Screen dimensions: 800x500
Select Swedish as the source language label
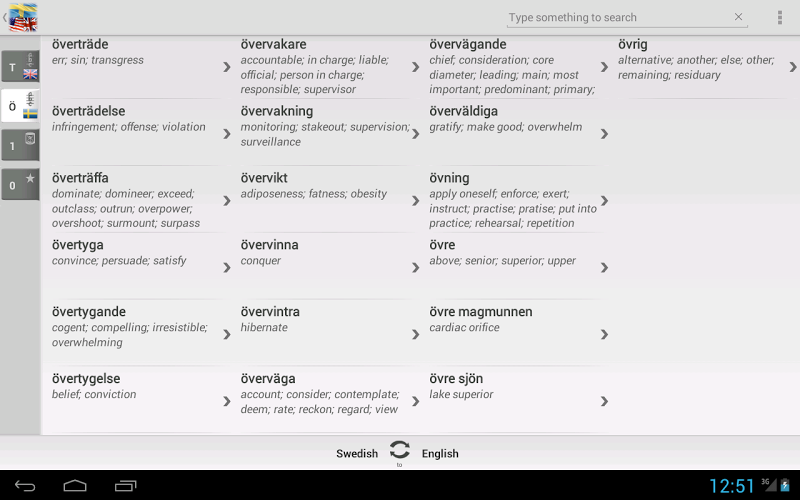(357, 453)
